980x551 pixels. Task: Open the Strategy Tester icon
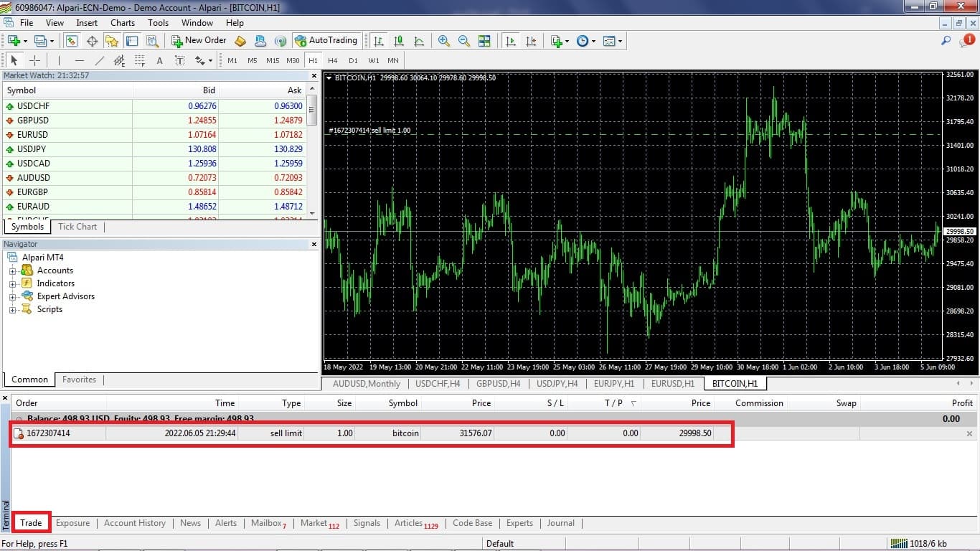[152, 41]
